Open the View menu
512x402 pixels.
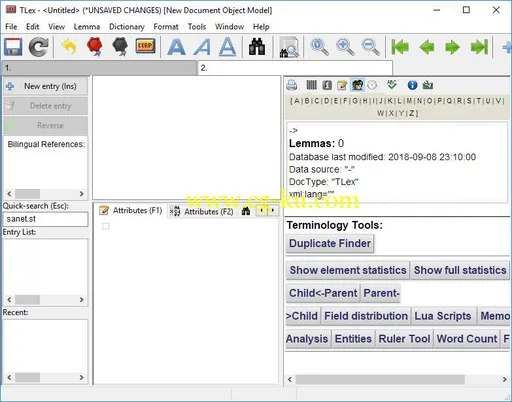(56, 27)
